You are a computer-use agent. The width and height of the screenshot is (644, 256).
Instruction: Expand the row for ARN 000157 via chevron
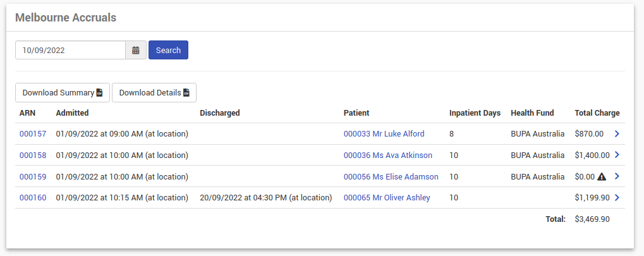(x=617, y=134)
